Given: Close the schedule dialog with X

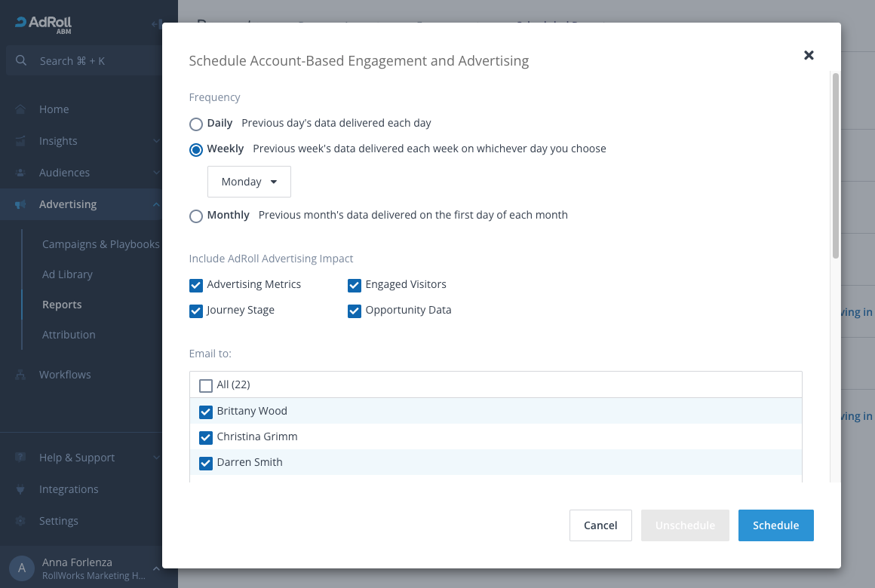Looking at the screenshot, I should click(809, 55).
